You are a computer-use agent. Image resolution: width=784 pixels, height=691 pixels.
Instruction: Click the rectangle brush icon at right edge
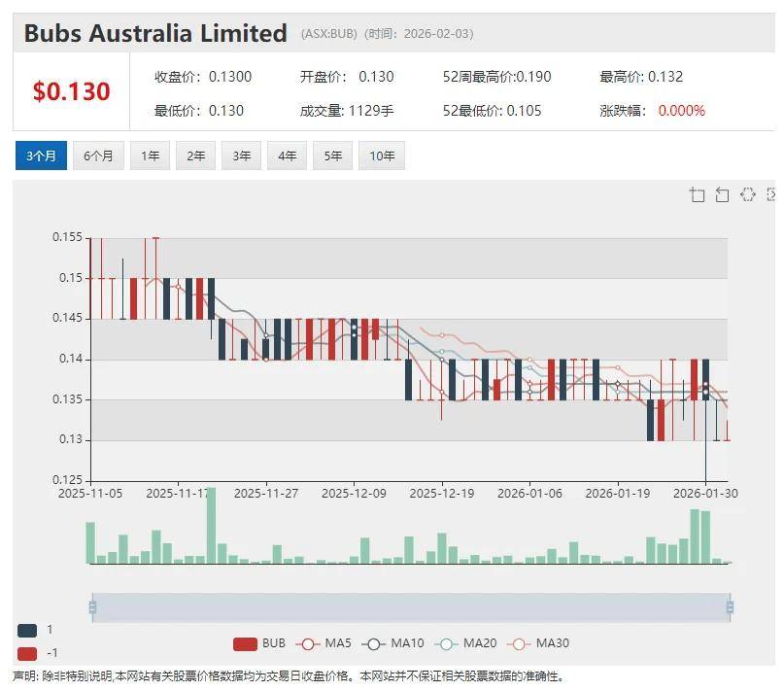771,194
